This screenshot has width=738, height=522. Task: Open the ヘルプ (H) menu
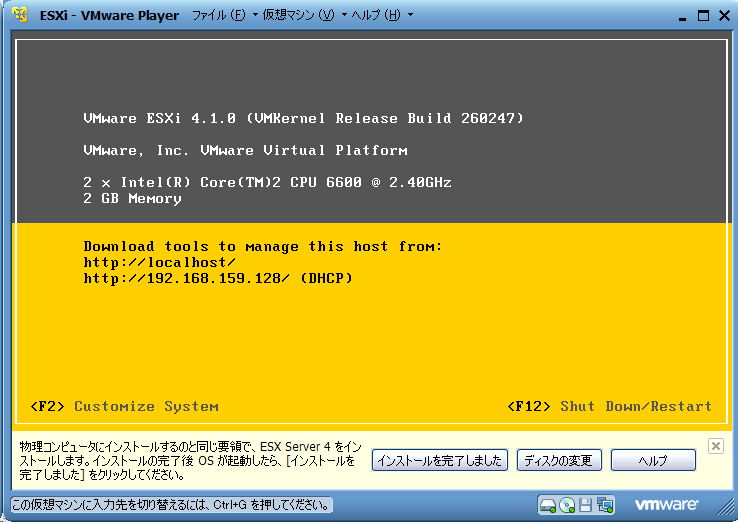pos(376,15)
